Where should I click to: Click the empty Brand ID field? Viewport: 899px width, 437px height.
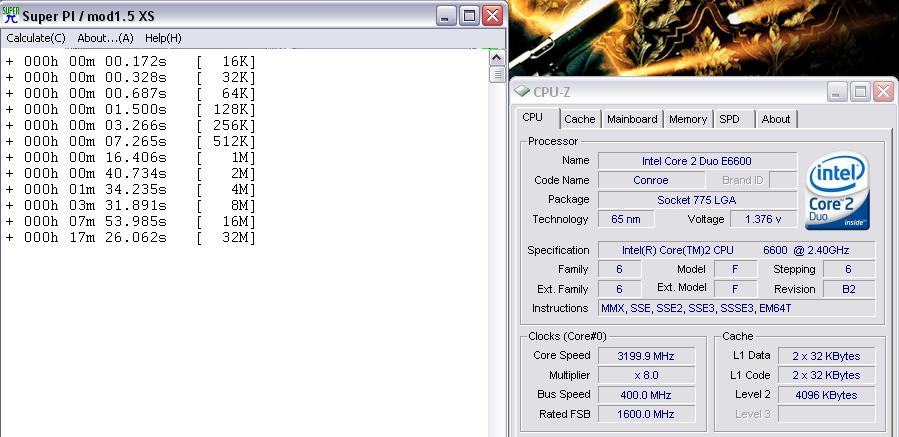point(783,180)
